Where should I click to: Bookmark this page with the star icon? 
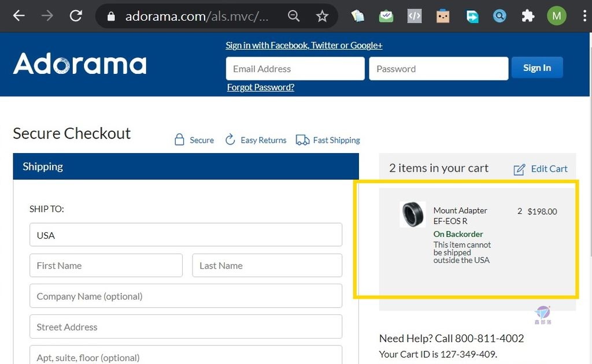pos(322,16)
